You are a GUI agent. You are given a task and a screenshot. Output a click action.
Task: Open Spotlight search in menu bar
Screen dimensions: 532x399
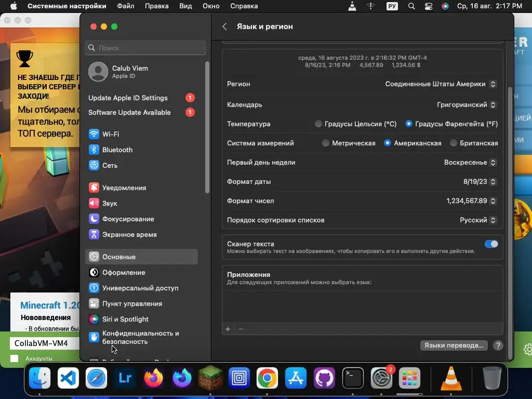pos(411,6)
